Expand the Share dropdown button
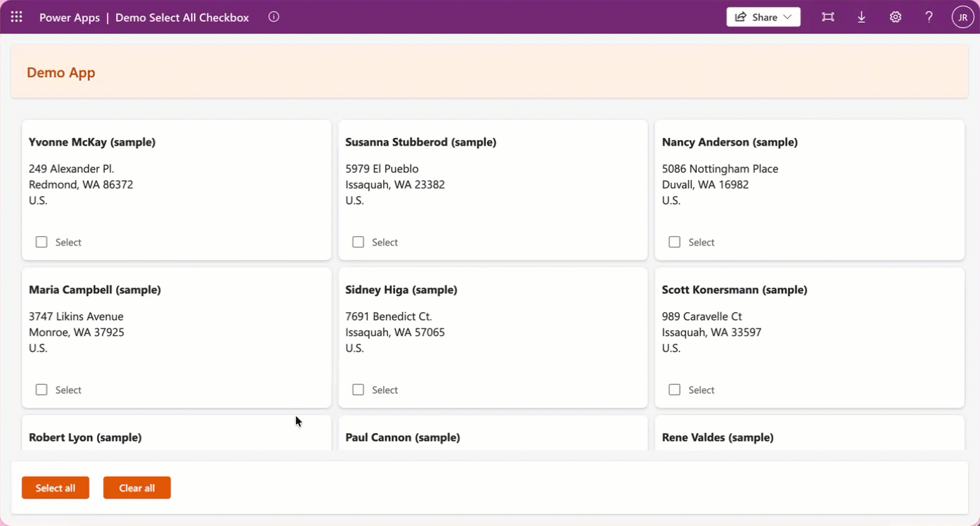 763,17
